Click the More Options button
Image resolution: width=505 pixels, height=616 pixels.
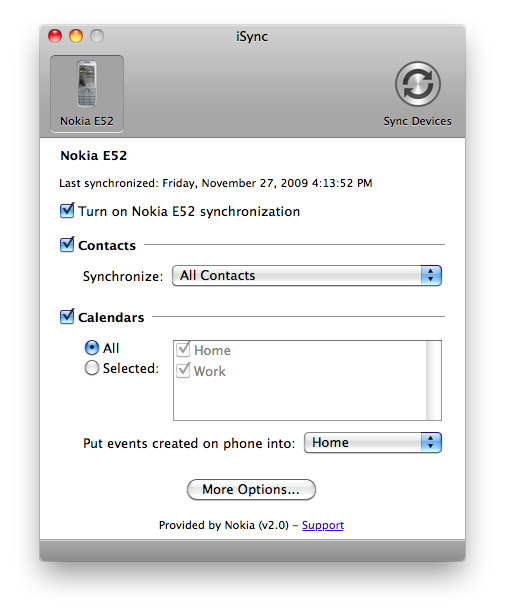pos(251,490)
